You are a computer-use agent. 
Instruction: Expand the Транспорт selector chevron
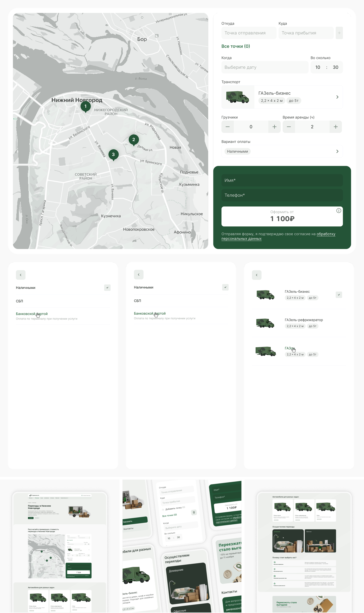pos(337,97)
